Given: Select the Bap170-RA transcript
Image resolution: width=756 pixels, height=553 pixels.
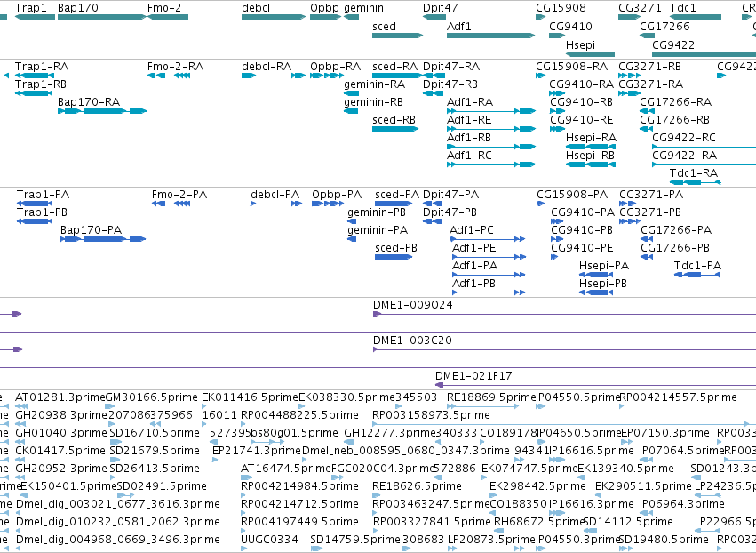Looking at the screenshot, I should coord(102,111).
